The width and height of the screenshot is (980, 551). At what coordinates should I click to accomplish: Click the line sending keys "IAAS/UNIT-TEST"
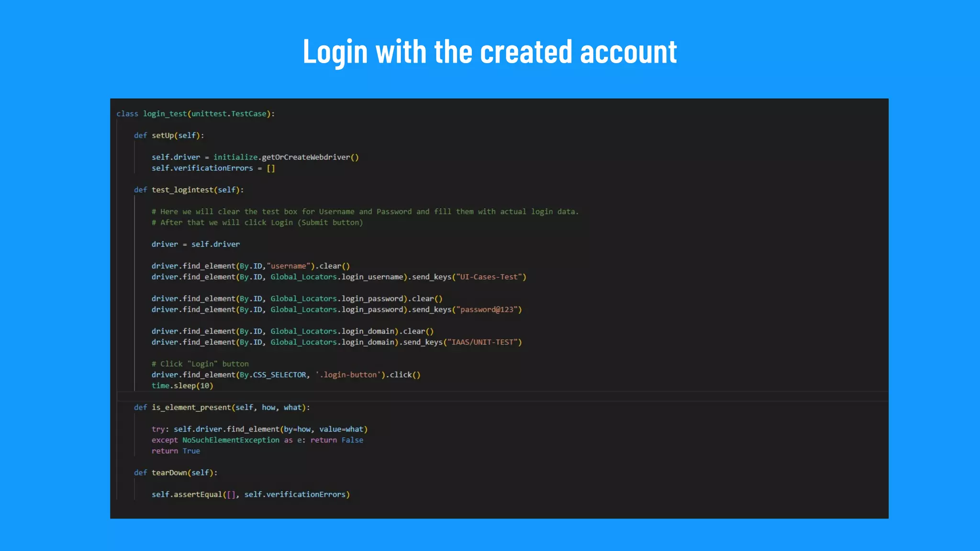click(337, 342)
